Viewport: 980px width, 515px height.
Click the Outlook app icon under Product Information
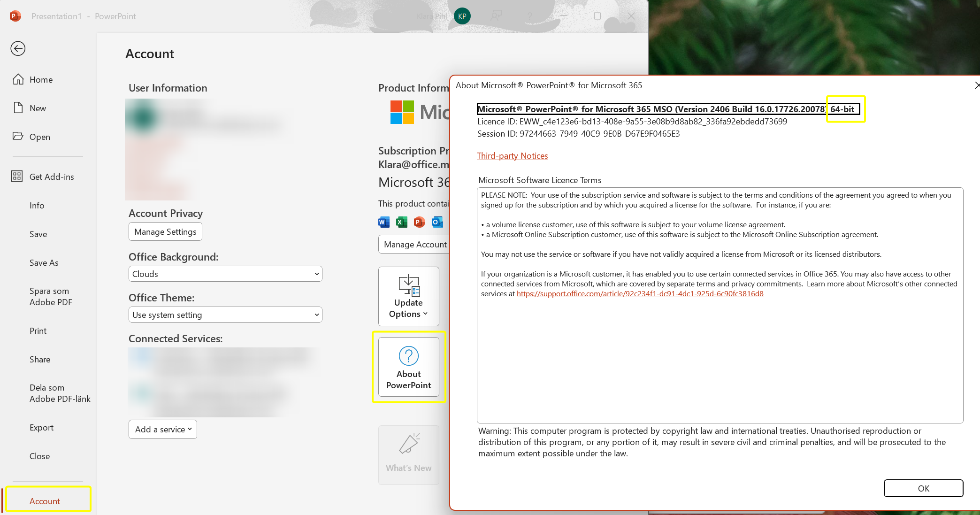click(437, 222)
